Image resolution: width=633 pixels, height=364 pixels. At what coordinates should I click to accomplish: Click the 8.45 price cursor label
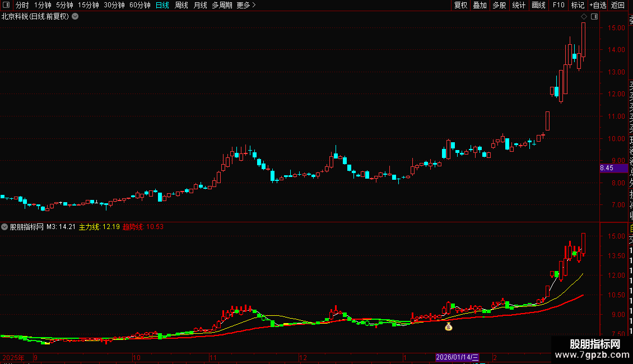(613, 168)
